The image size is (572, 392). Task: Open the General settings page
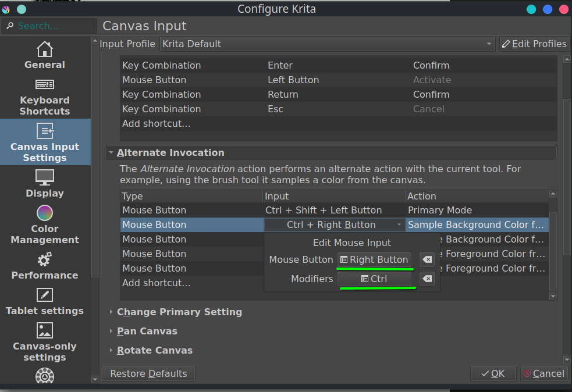coord(45,56)
